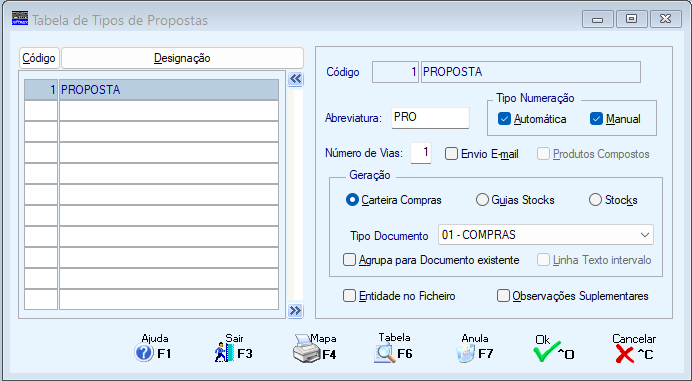Uncheck the Manual numbering checkbox
The image size is (692, 381).
point(596,119)
